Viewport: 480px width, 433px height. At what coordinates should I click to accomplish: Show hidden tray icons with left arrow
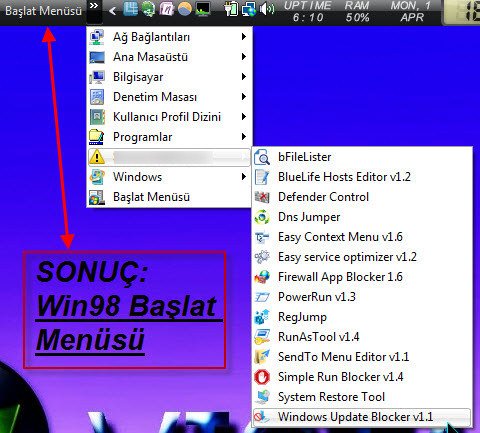[113, 11]
